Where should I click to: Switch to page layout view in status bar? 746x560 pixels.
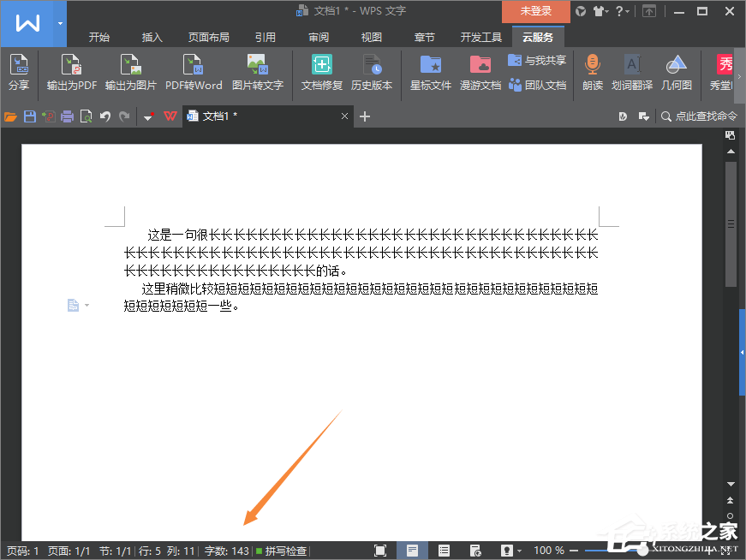pos(412,551)
